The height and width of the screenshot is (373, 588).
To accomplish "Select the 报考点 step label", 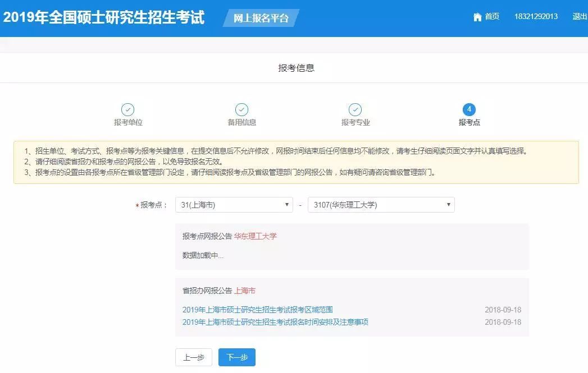I will point(469,123).
